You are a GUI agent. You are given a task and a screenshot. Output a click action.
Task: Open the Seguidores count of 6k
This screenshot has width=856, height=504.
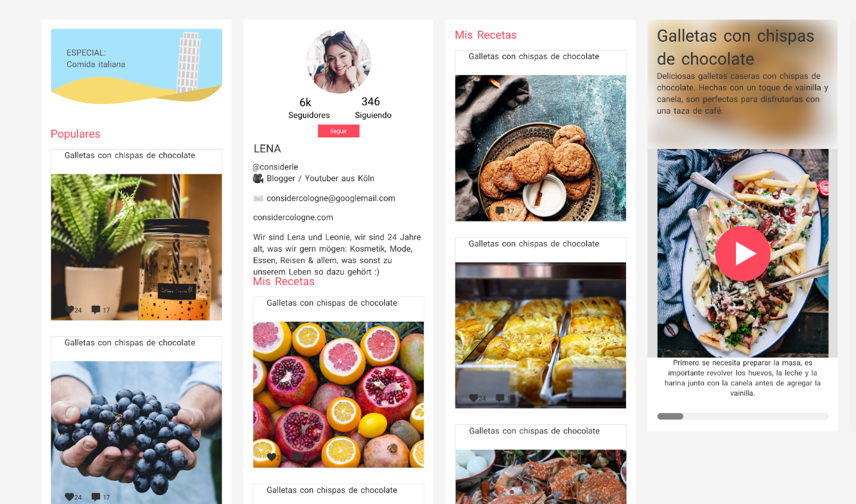click(x=309, y=109)
